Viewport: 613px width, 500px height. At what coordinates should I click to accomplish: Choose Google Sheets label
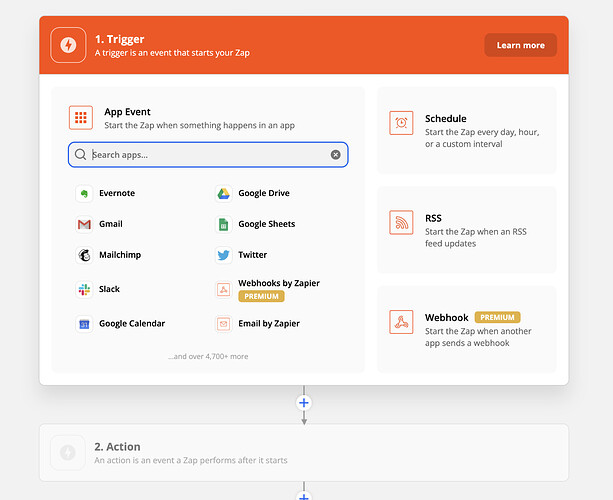tap(267, 224)
